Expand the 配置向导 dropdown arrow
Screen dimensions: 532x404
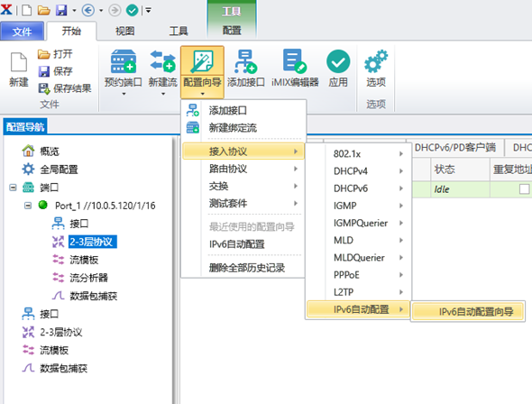(x=202, y=94)
